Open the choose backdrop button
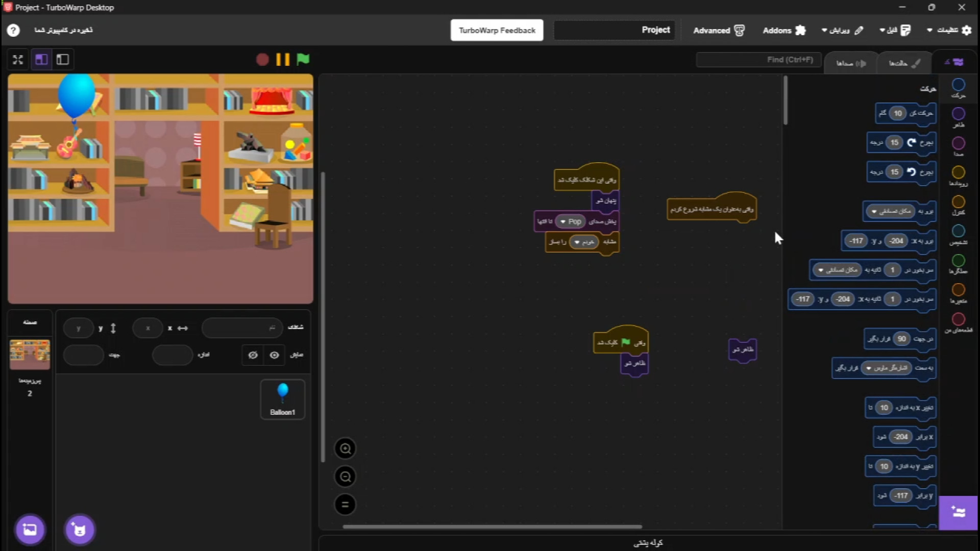The width and height of the screenshot is (980, 551). tap(30, 530)
